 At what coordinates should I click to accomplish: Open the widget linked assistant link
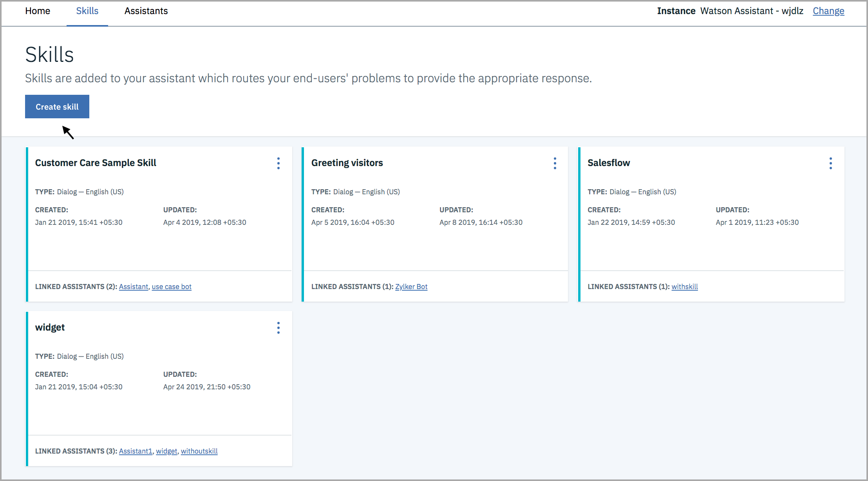(166, 451)
